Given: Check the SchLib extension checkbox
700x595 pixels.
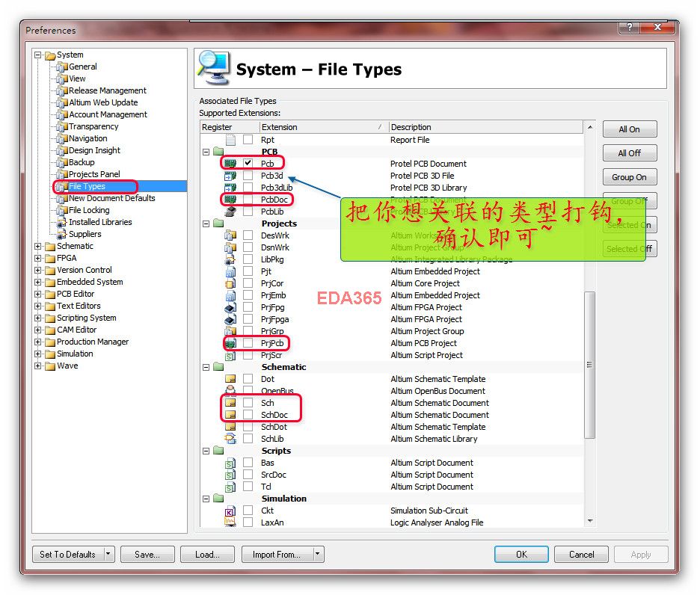Looking at the screenshot, I should tap(248, 439).
